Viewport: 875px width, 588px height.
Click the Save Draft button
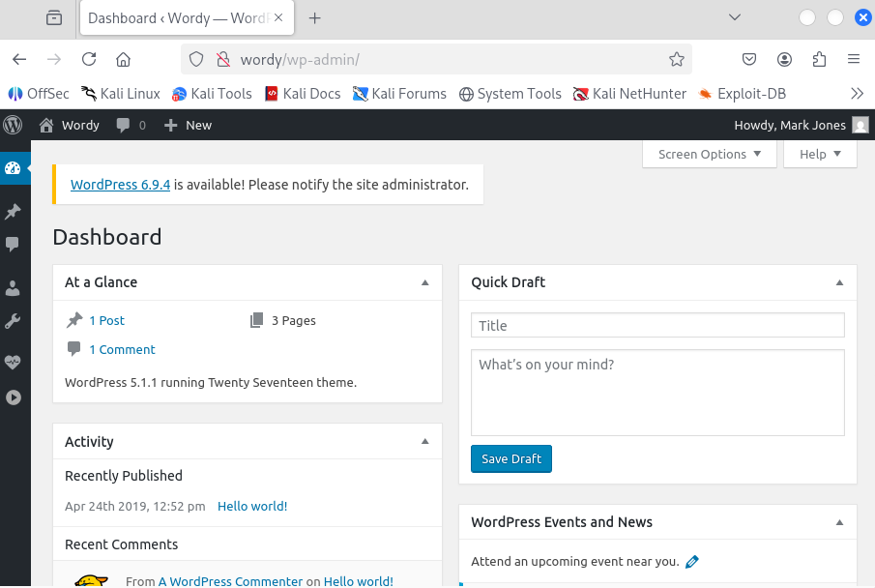pos(510,458)
